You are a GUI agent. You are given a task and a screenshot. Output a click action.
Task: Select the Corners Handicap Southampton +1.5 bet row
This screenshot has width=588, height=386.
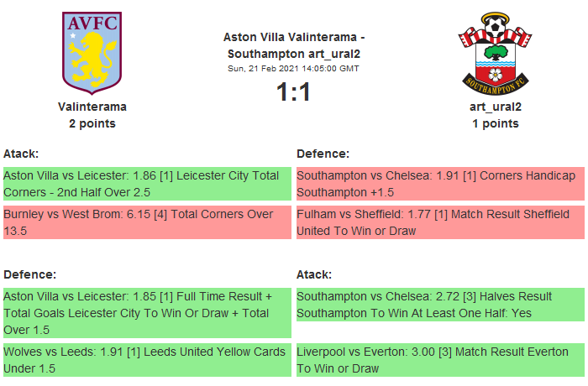(440, 184)
